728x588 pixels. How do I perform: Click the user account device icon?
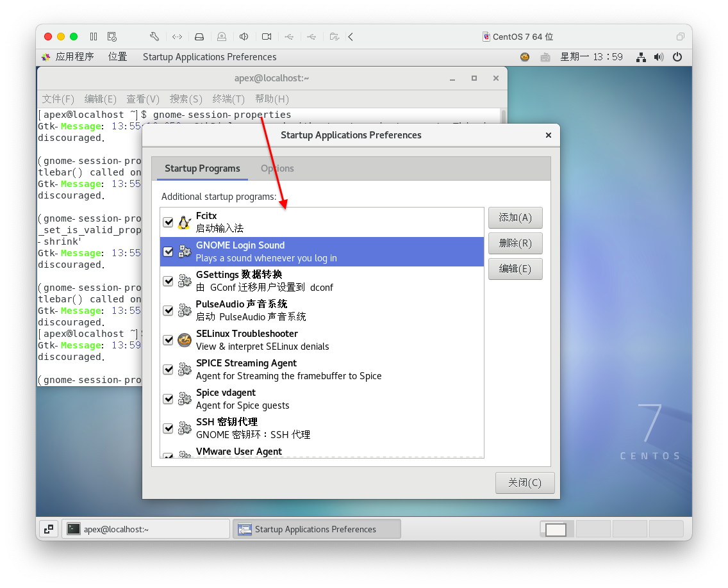222,37
